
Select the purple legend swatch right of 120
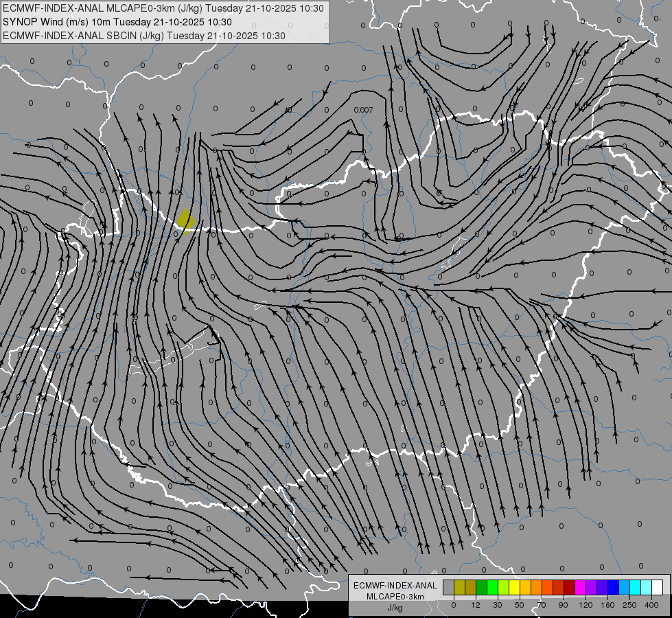coord(592,587)
